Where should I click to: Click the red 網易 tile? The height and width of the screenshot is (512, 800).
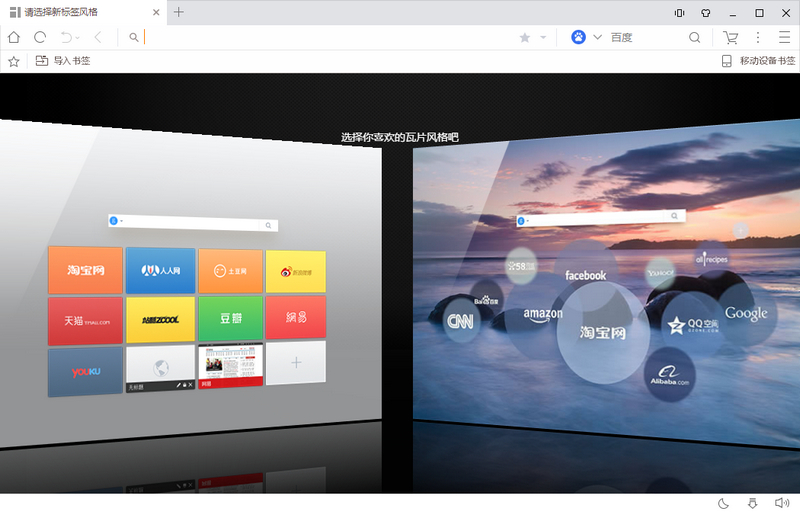[x=296, y=317]
